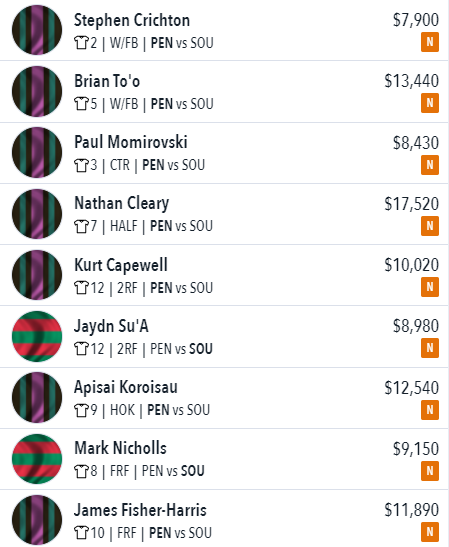This screenshot has width=449, height=547.
Task: Click the $13,440 salary for Brian To'o
Action: [412, 81]
